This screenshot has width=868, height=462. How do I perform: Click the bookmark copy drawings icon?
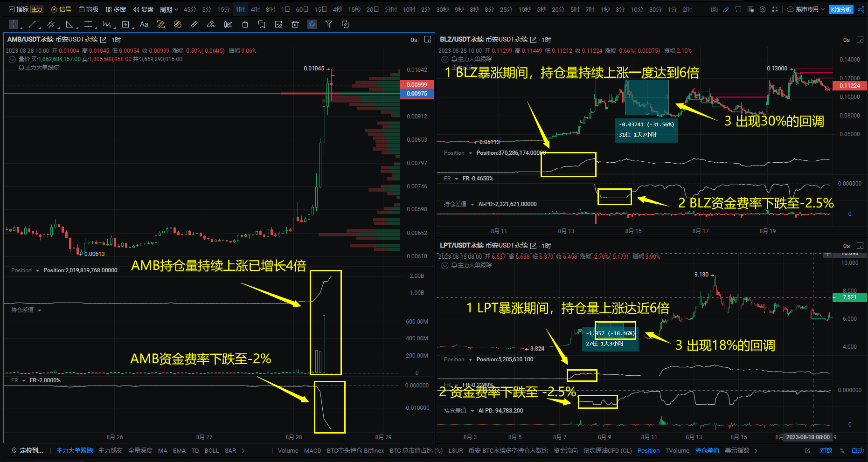(x=262, y=24)
